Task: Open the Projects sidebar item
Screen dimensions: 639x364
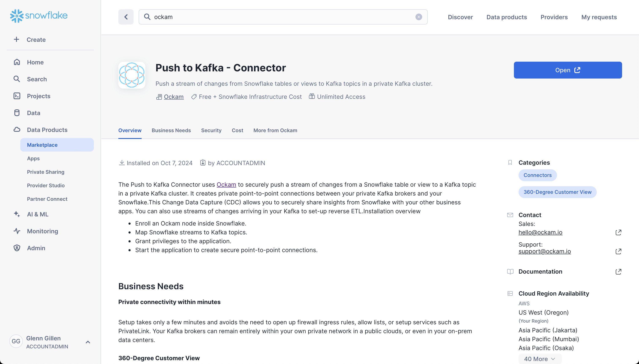Action: coord(38,96)
